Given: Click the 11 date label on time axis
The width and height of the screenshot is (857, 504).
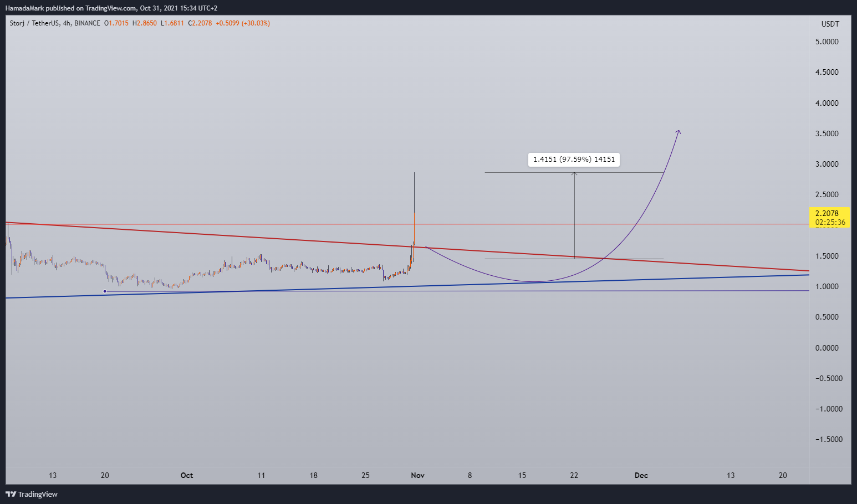Looking at the screenshot, I should (x=261, y=475).
